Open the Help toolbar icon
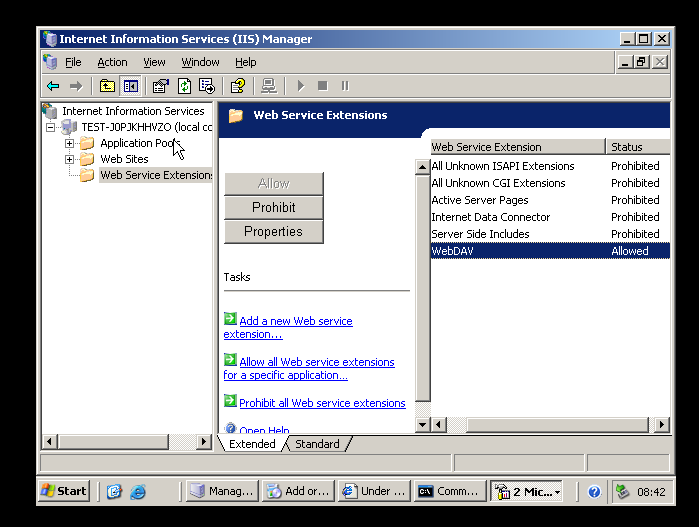The height and width of the screenshot is (527, 699). click(238, 86)
